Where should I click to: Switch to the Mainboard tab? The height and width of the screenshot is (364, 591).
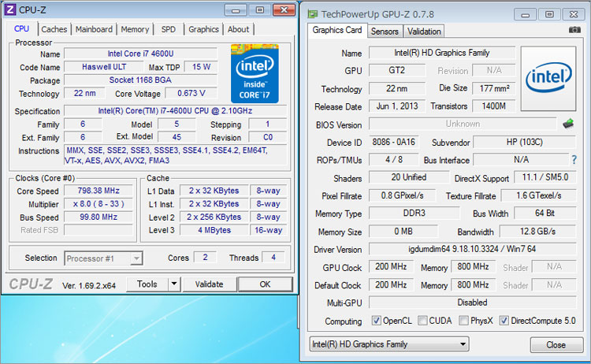pos(94,29)
